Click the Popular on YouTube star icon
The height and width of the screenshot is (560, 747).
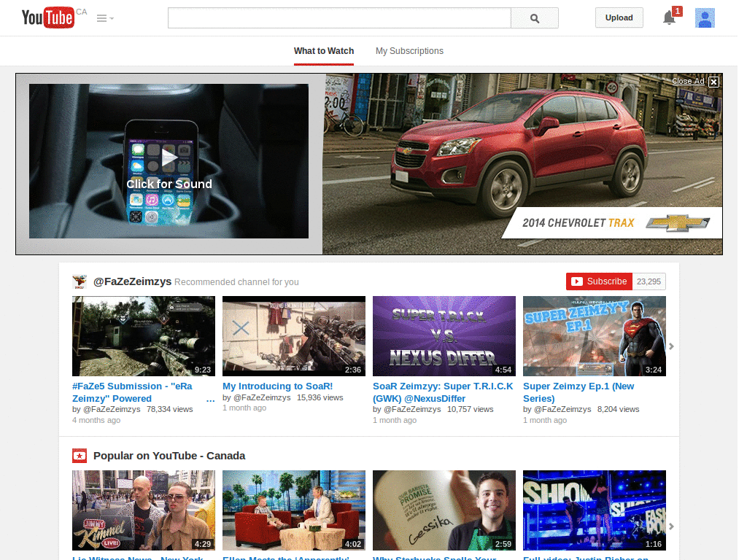pyautogui.click(x=80, y=456)
